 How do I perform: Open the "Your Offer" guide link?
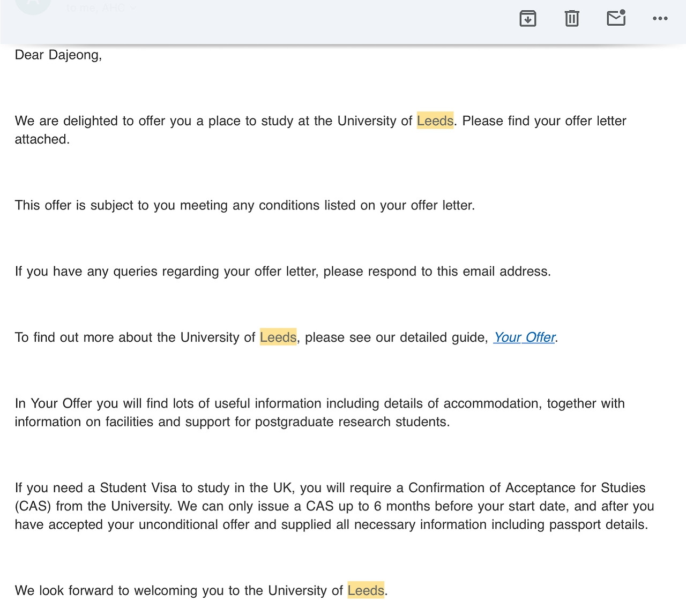click(524, 337)
